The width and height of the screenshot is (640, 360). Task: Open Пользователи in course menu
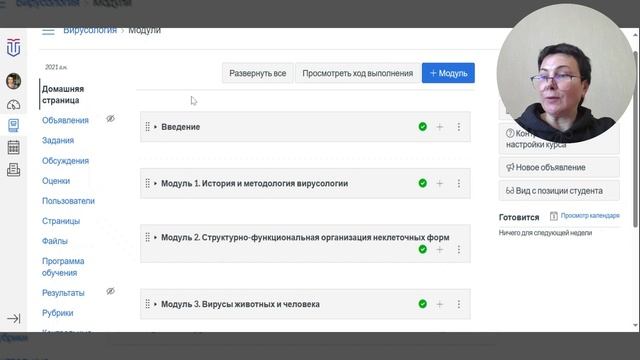point(68,201)
